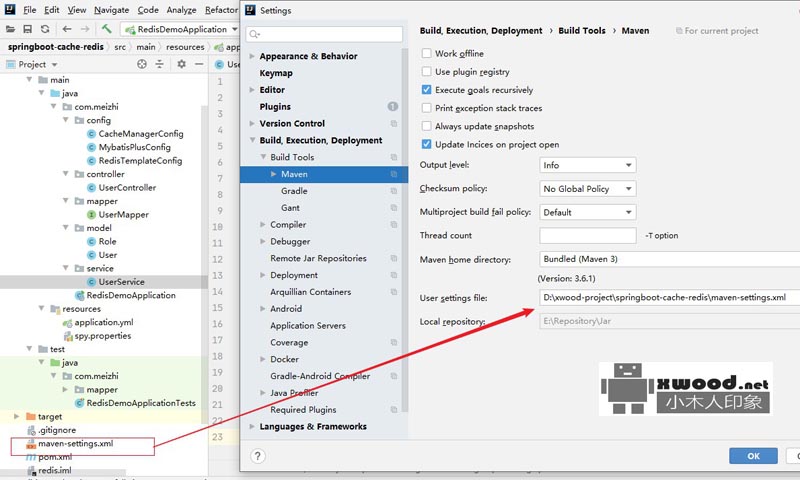Open Multiproject build fail policy dropdown
Image resolution: width=800 pixels, height=480 pixels.
[588, 212]
